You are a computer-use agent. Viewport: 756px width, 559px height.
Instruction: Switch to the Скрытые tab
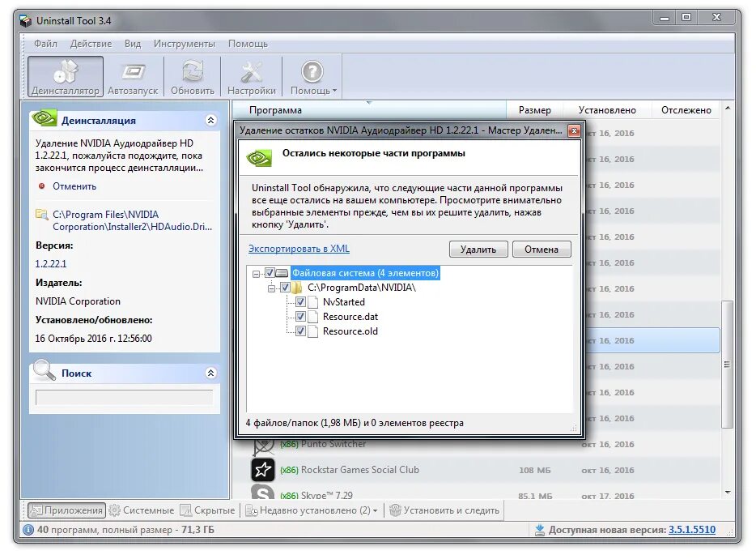click(x=207, y=510)
